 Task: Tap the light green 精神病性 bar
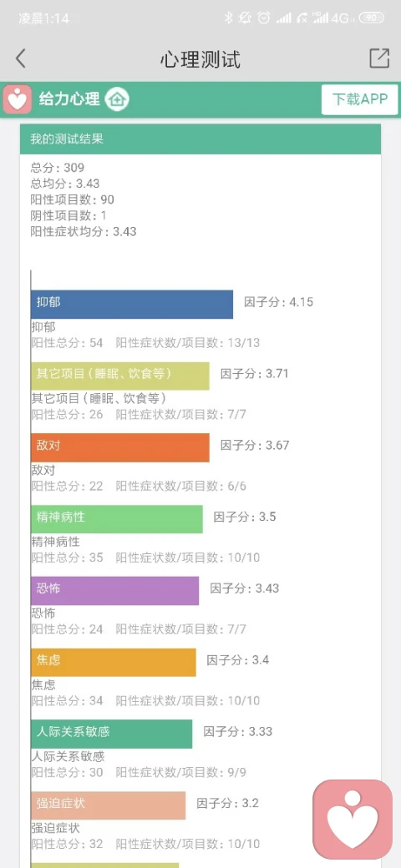[x=117, y=518]
